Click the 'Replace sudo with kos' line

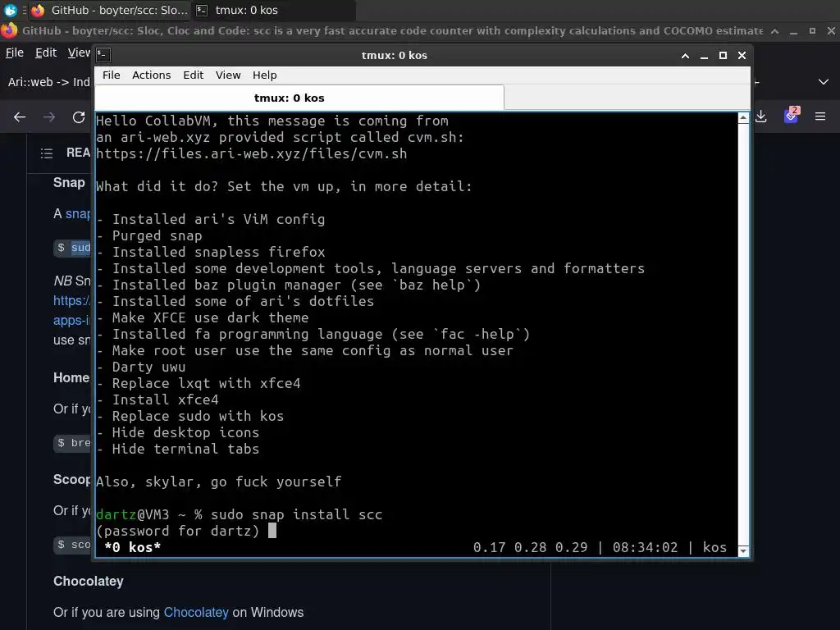[190, 416]
